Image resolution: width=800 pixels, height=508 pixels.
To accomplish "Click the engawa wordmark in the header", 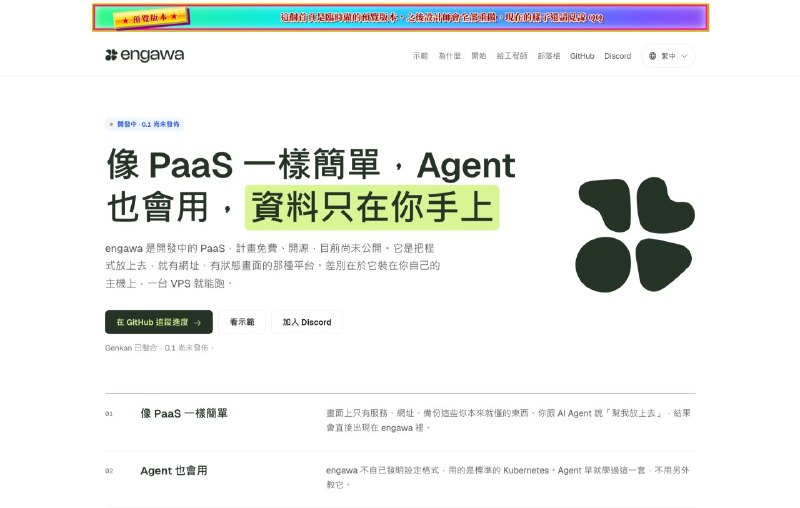I will click(152, 55).
